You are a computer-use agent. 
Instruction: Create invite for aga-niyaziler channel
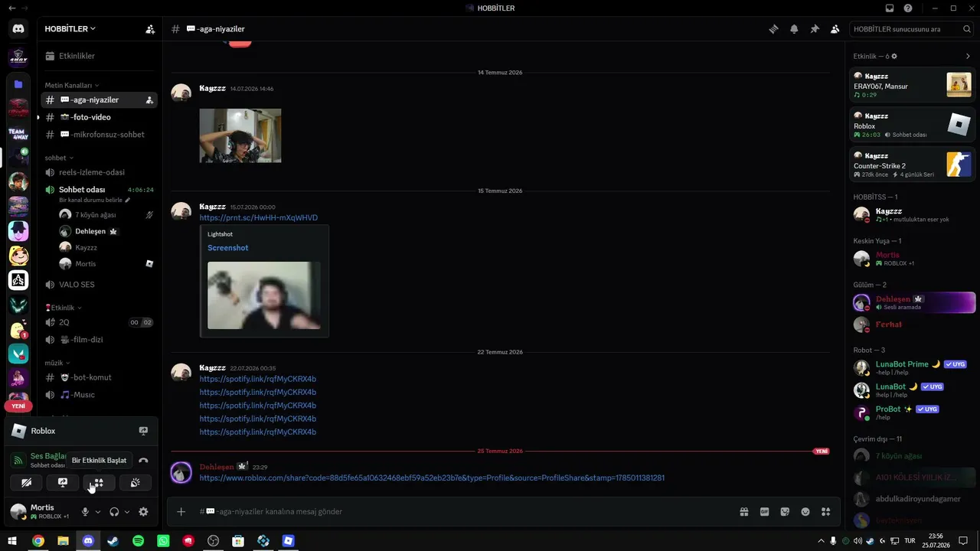coord(149,100)
